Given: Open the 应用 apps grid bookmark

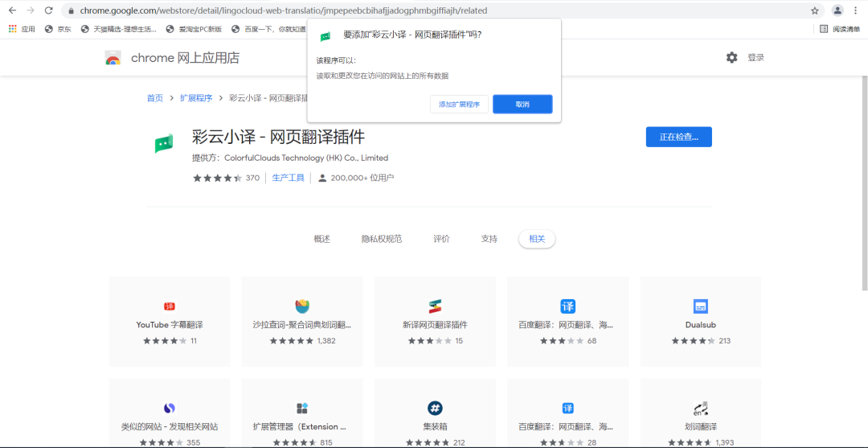Looking at the screenshot, I should click(x=23, y=29).
